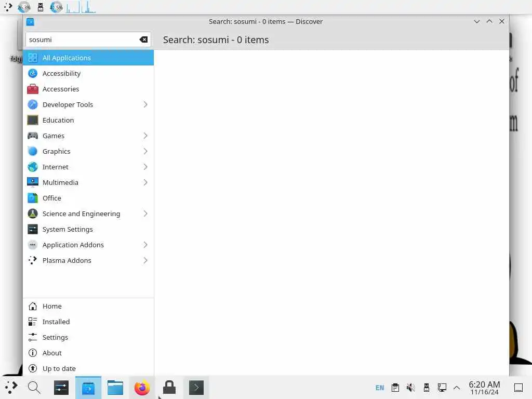
Task: Click the Discover window title bar icon
Action: tap(30, 22)
